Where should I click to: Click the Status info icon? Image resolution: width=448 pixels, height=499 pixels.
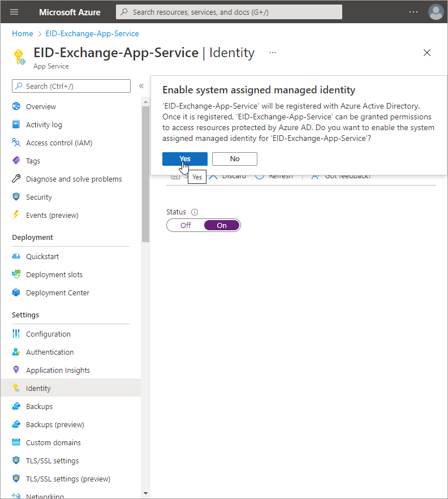coord(195,212)
